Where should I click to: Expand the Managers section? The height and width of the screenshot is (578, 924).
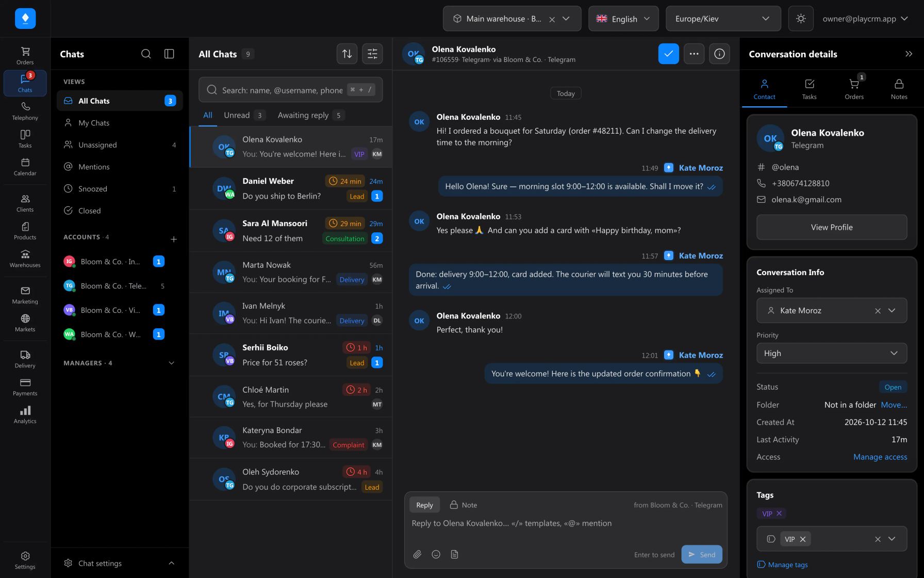pyautogui.click(x=120, y=363)
